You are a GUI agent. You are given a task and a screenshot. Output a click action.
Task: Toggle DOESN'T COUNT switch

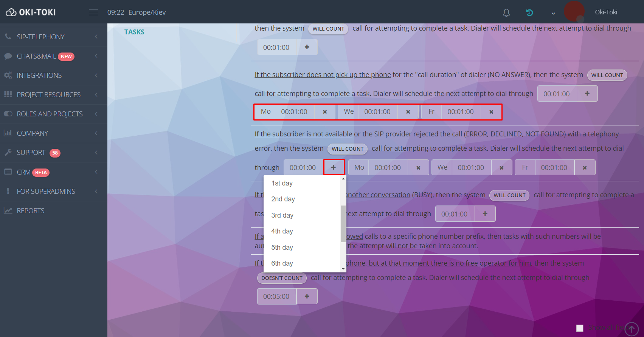(282, 278)
